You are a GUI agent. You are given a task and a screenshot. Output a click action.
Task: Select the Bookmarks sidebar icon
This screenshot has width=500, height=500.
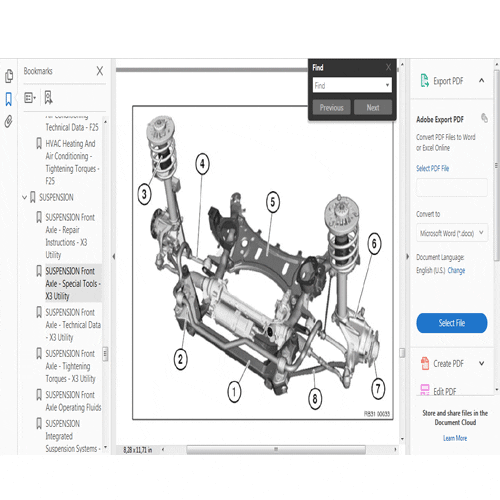point(9,99)
